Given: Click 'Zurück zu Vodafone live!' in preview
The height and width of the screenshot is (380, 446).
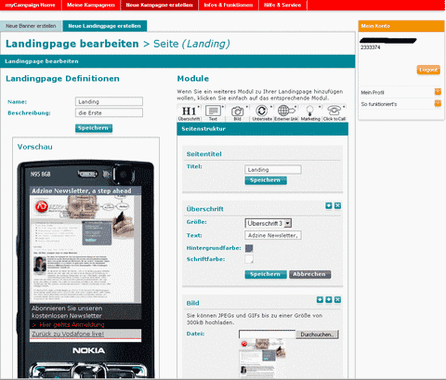Looking at the screenshot, I should point(68,334).
